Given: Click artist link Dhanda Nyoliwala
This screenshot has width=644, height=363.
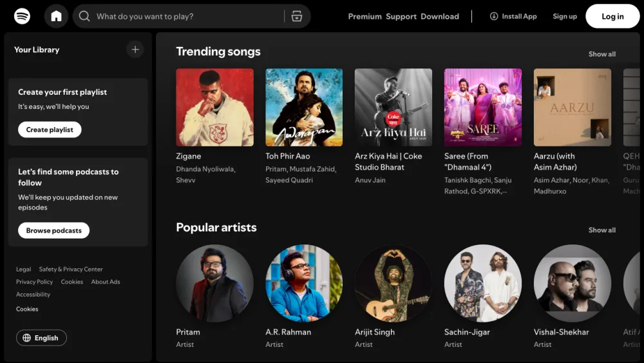Looking at the screenshot, I should (x=205, y=169).
